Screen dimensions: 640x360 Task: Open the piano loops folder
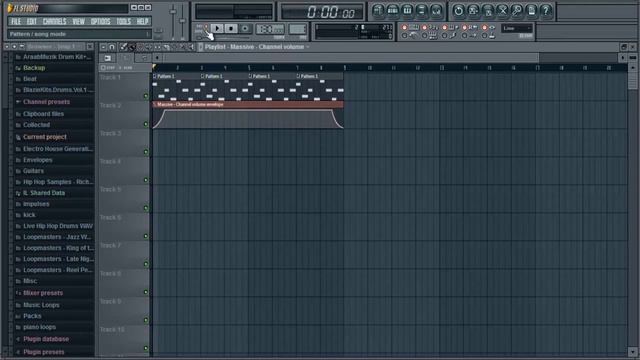(x=40, y=327)
